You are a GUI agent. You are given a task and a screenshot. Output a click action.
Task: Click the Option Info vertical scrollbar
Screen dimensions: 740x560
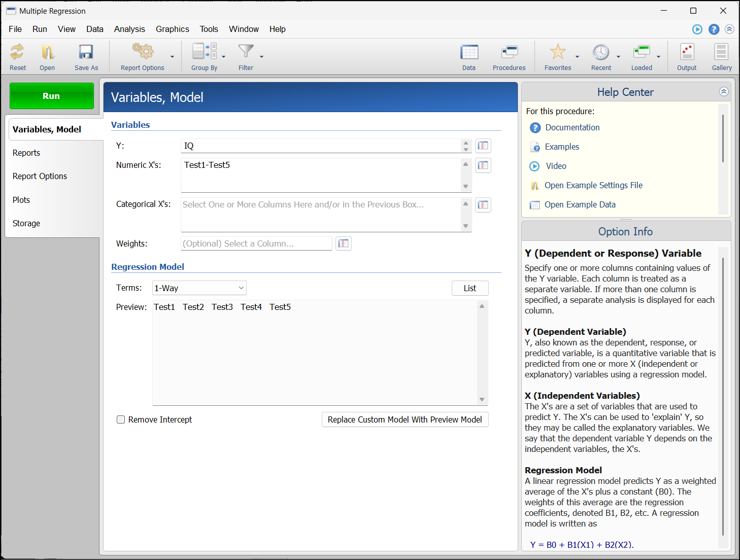click(x=723, y=396)
